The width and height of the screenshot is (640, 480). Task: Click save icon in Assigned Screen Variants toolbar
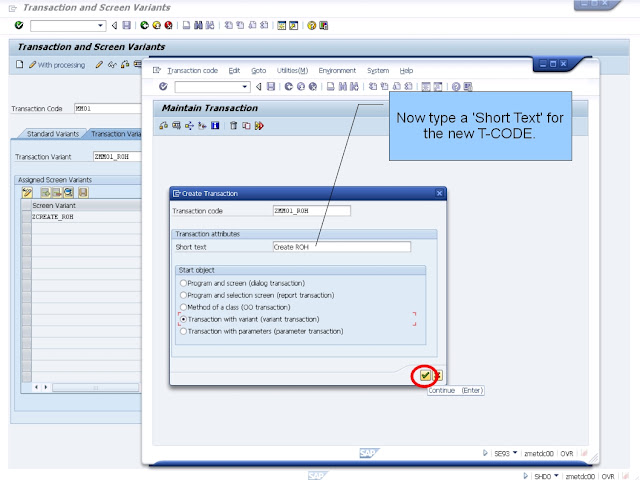(83, 192)
